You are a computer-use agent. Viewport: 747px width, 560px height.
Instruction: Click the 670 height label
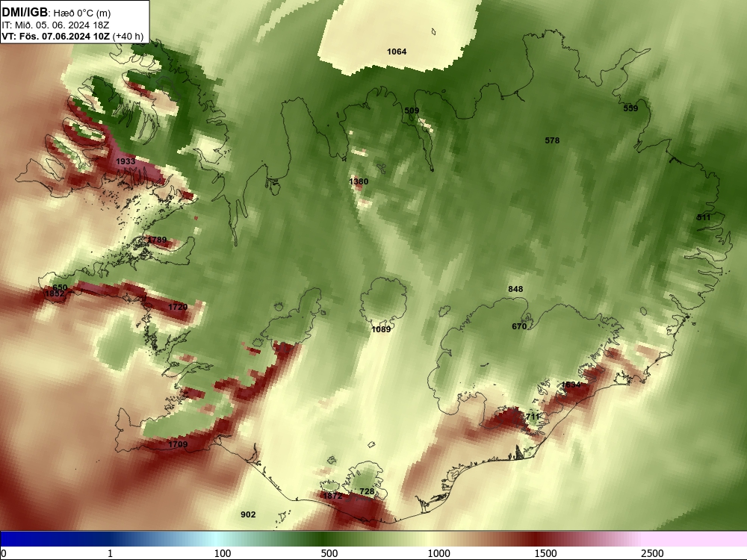coord(519,326)
